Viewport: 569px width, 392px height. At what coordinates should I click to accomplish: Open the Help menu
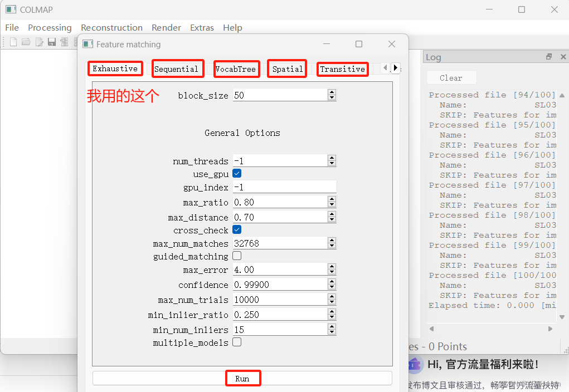pos(232,27)
